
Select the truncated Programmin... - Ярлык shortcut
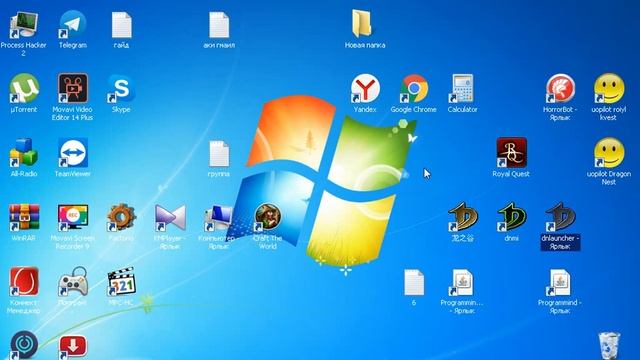point(462,282)
